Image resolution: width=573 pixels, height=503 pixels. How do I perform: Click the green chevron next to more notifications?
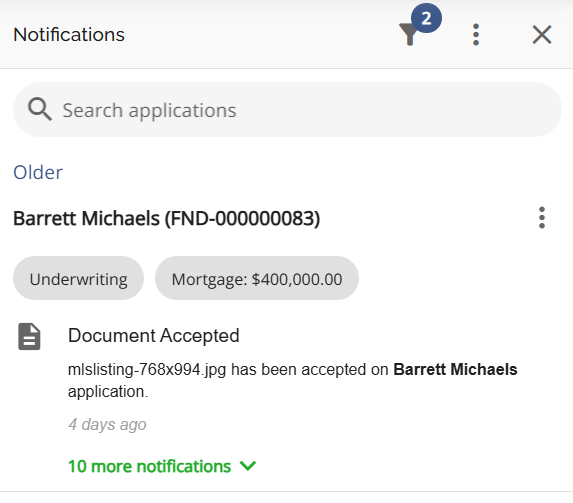click(x=248, y=466)
